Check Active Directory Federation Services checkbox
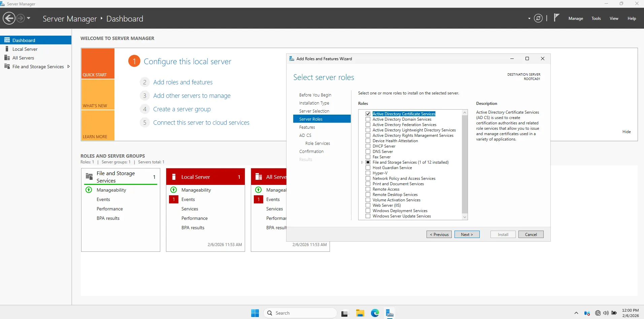This screenshot has height=319, width=644. [x=368, y=125]
